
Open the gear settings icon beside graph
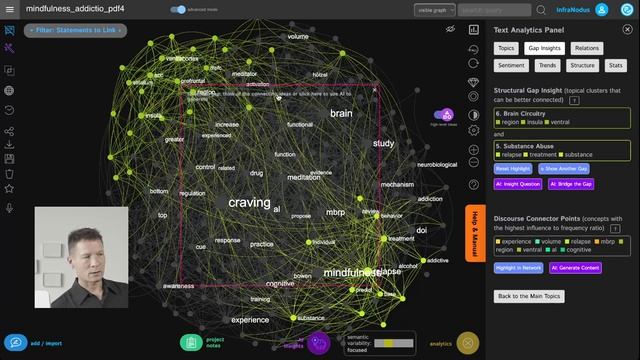point(473,131)
